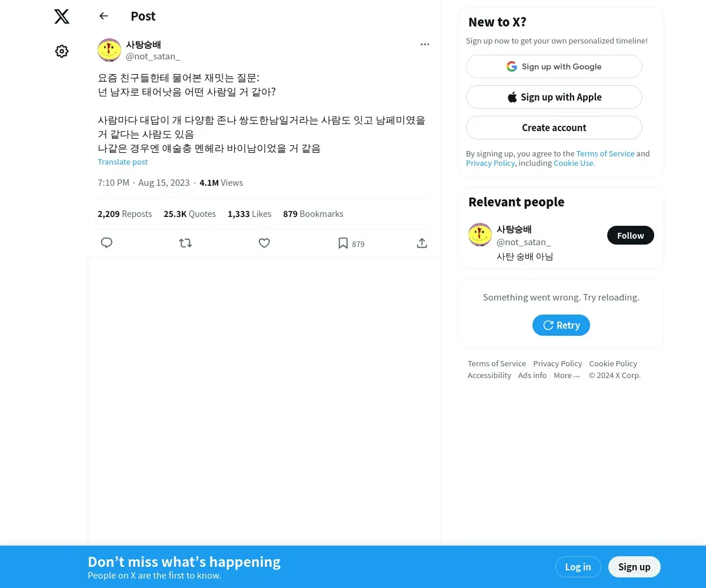Bookmark the post with bookmark icon
Screen dimensions: 706x588
pos(343,243)
